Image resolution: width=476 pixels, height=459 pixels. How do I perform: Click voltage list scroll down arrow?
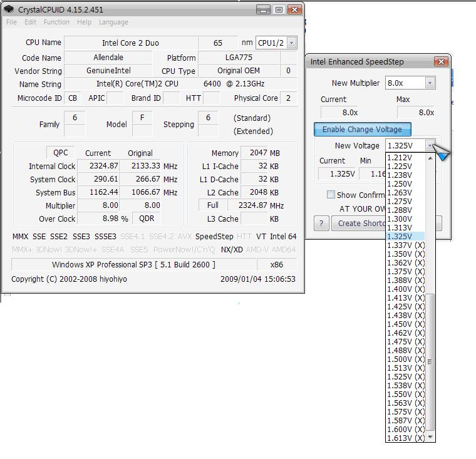[x=430, y=437]
